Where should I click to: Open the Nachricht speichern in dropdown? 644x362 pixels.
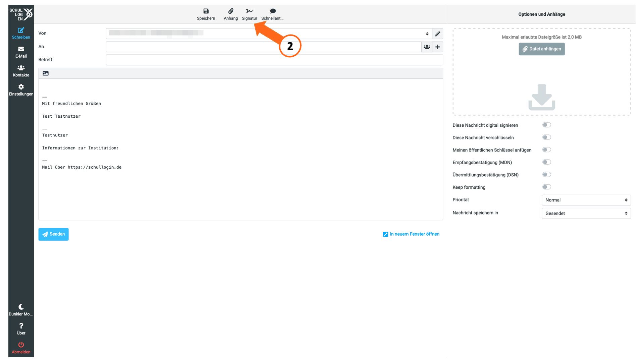pyautogui.click(x=586, y=214)
